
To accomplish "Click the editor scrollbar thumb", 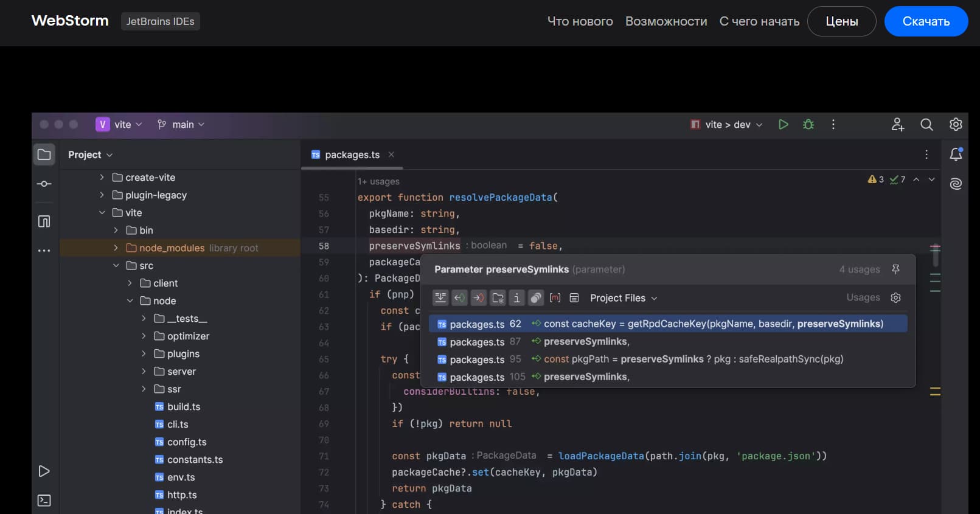I will pos(936,255).
